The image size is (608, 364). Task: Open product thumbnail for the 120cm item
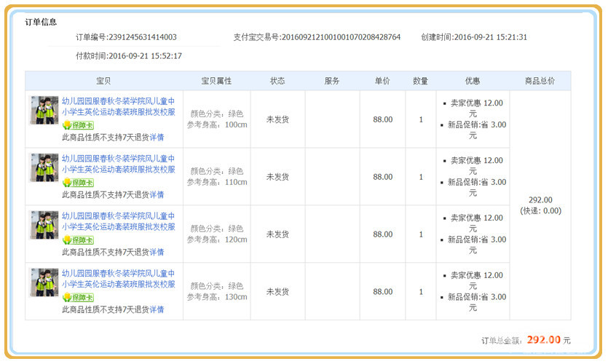[44, 225]
